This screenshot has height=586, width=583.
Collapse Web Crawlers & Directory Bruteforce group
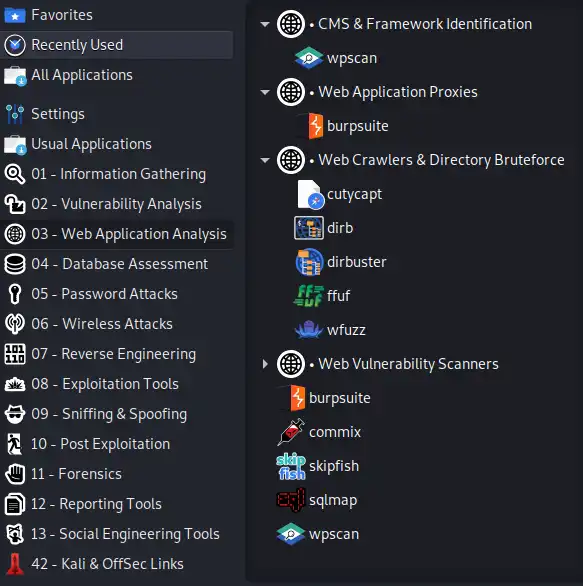tap(265, 160)
